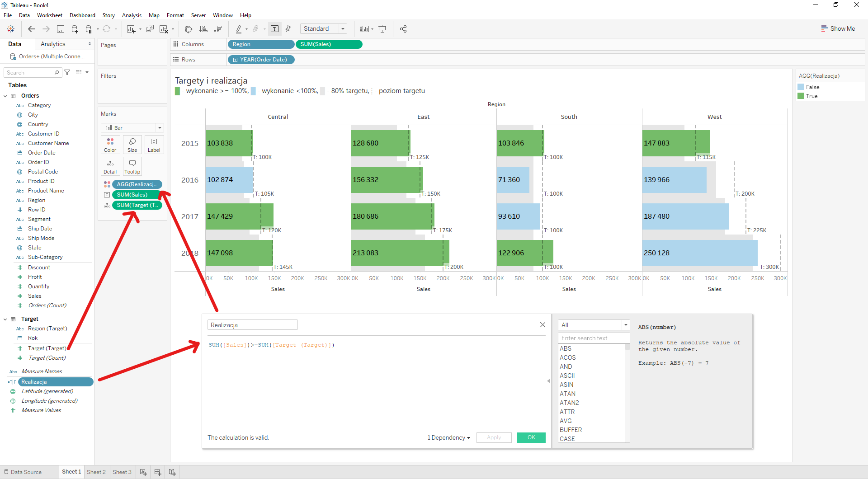The width and height of the screenshot is (868, 479).
Task: Click the Add new data source icon
Action: [75, 29]
